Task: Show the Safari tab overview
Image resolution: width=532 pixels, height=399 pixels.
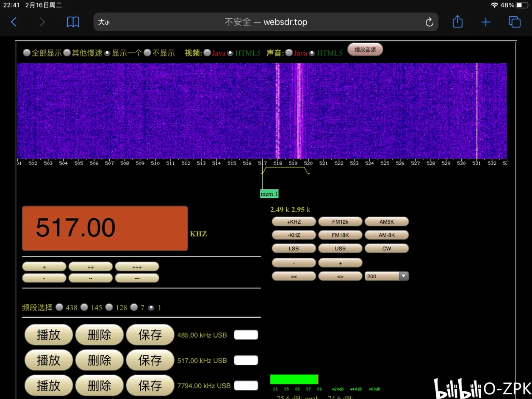Action: point(514,22)
